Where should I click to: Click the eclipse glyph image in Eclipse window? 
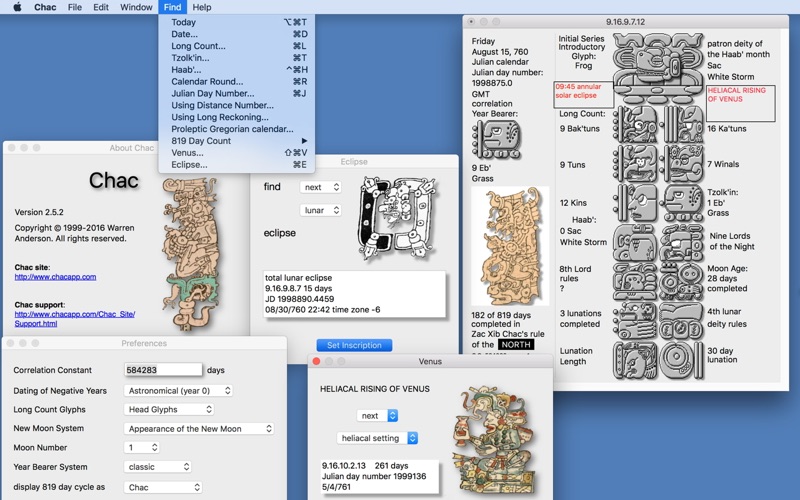(396, 217)
